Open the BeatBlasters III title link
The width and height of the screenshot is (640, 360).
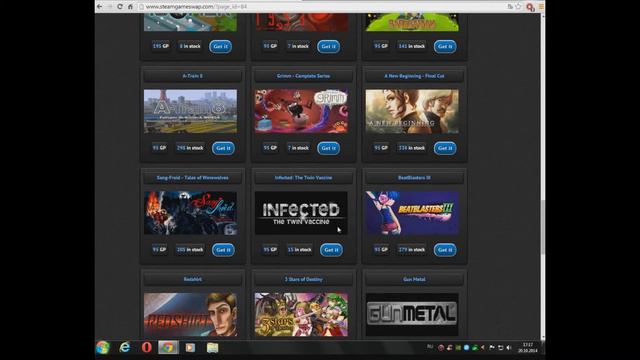coord(414,178)
